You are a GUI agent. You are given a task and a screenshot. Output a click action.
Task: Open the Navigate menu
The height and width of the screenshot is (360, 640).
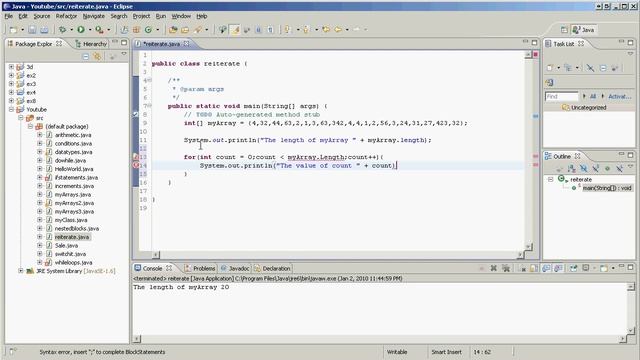click(x=93, y=16)
